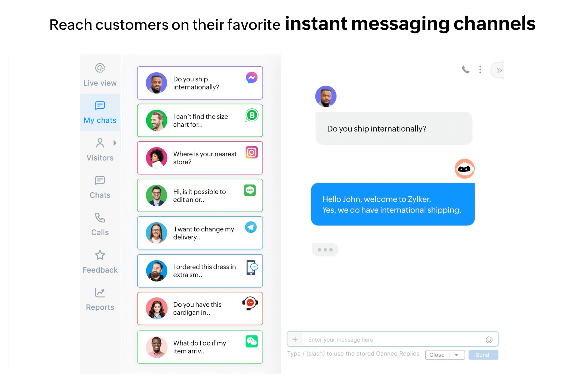Viewport: 585px width, 392px height.
Task: Open the Close button dropdown arrow
Action: pyautogui.click(x=456, y=355)
